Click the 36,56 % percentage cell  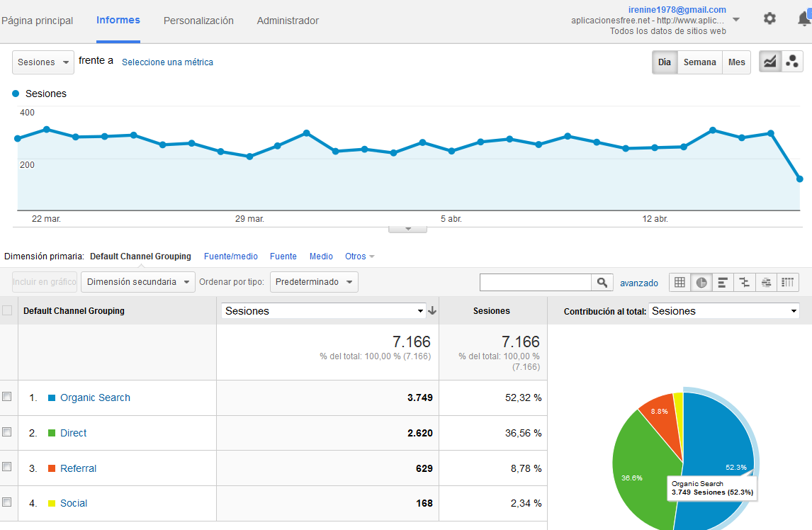(524, 433)
